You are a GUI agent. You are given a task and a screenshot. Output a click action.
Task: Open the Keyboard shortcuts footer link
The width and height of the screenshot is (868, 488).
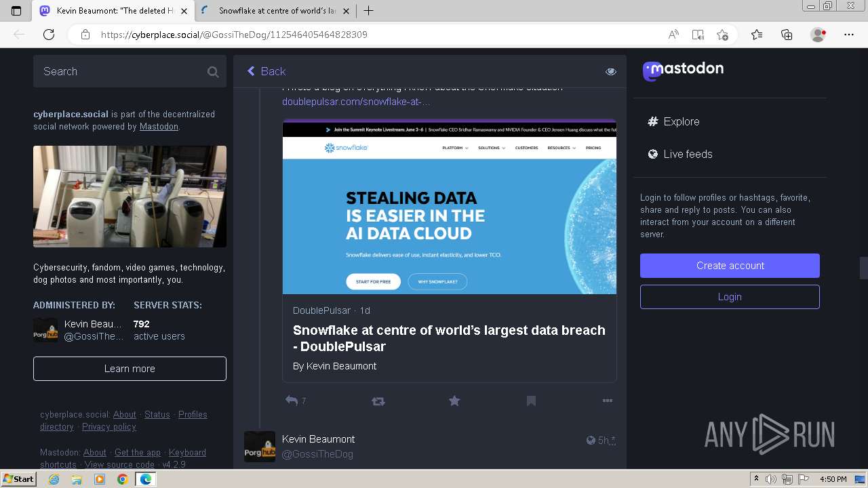click(123, 459)
